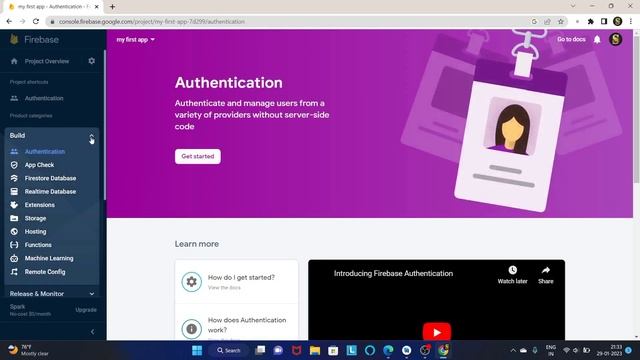Open Storage in sidebar
640x360 pixels.
click(x=35, y=218)
